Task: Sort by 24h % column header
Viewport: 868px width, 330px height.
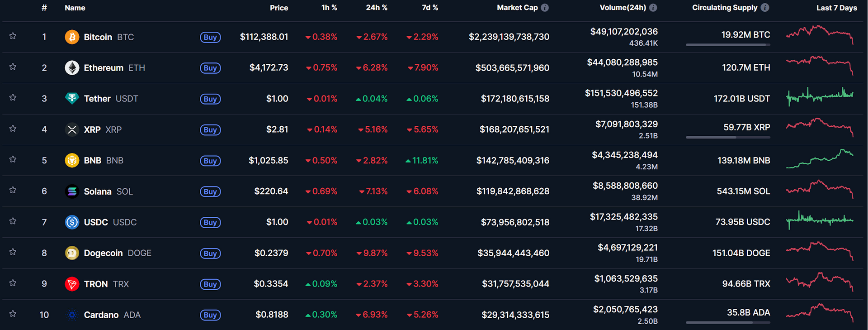Action: [x=377, y=8]
